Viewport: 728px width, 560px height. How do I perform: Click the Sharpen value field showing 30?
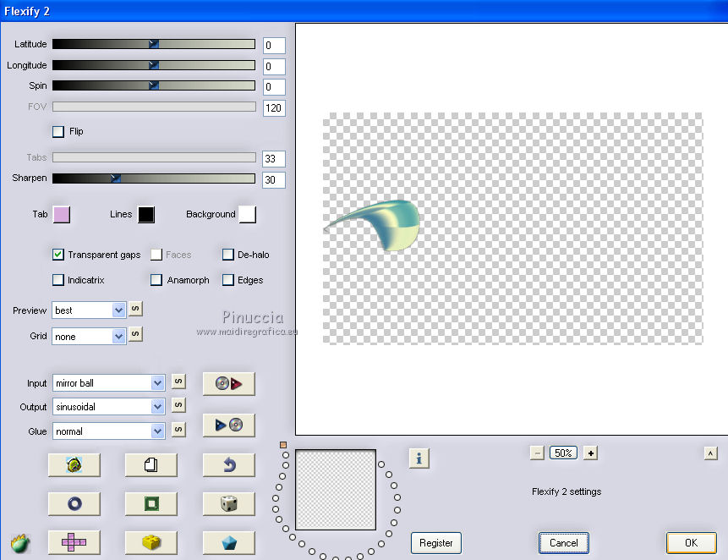274,179
